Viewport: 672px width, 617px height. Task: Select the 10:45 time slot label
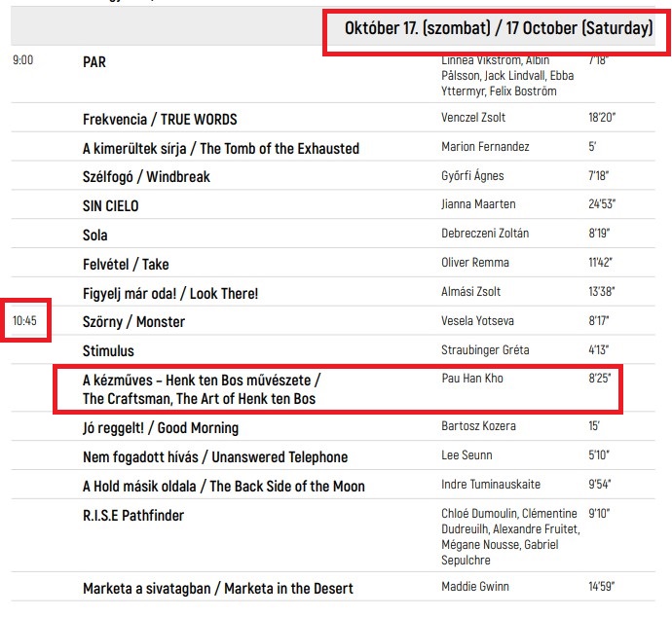click(x=24, y=321)
